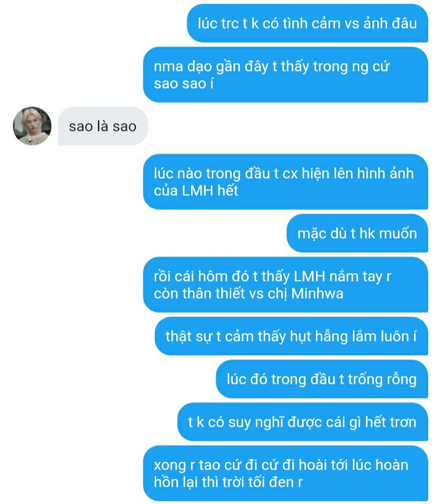Image resolution: width=441 pixels, height=504 pixels.
Task: Click 'trời tối đen r' text at bottom
Action: click(261, 482)
